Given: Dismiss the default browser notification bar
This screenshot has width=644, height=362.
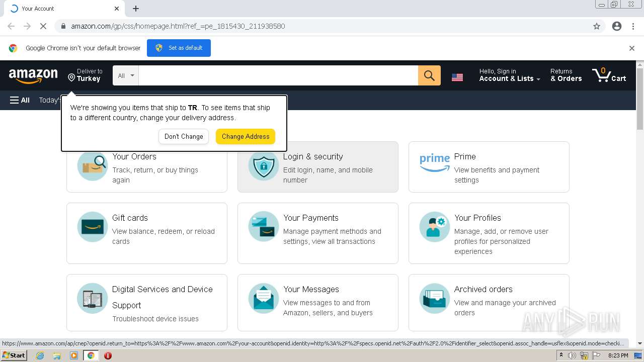Looking at the screenshot, I should pyautogui.click(x=632, y=48).
